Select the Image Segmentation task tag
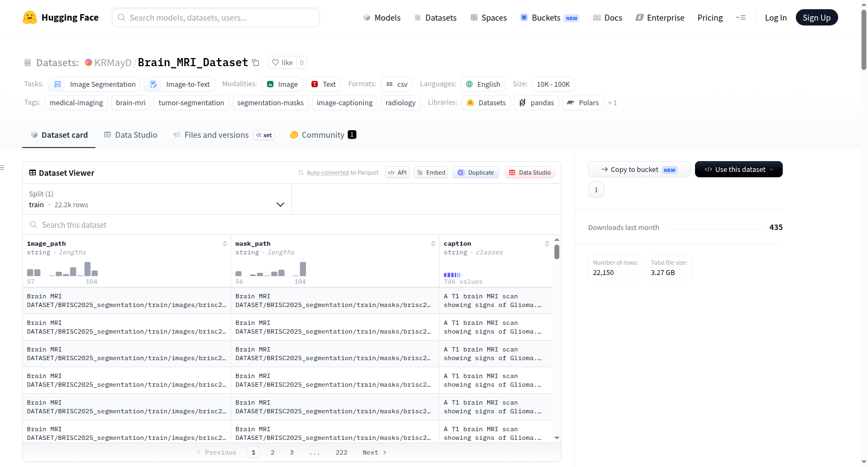 point(94,84)
